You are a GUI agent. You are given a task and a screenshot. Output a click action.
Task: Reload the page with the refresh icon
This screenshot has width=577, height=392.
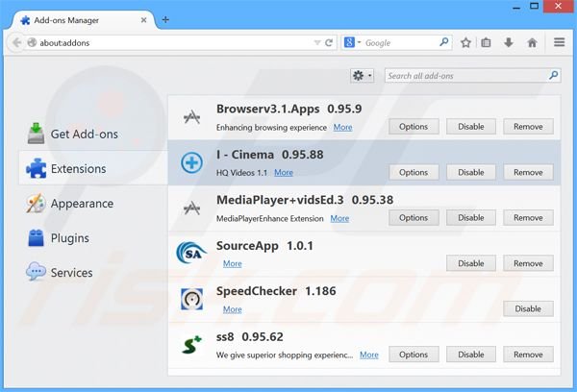tap(329, 43)
